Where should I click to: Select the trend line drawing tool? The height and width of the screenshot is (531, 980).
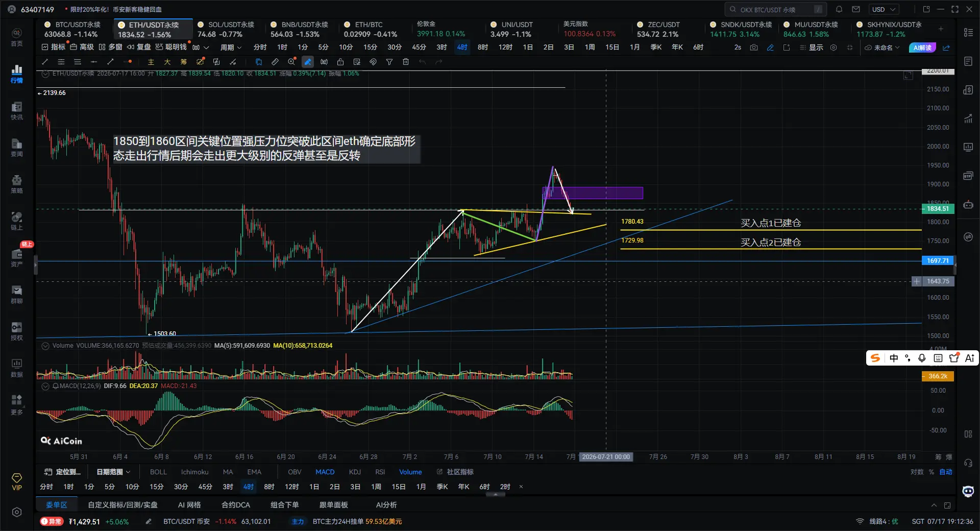[45, 62]
